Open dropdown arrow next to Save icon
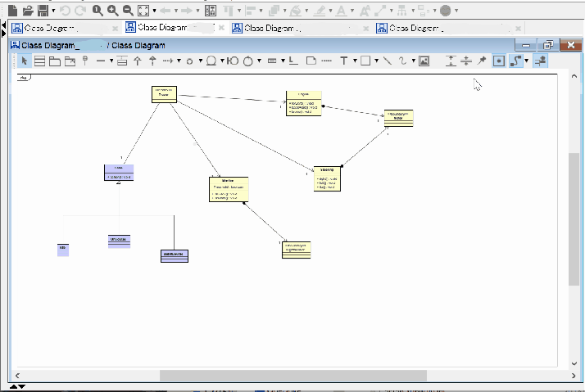 coord(54,11)
